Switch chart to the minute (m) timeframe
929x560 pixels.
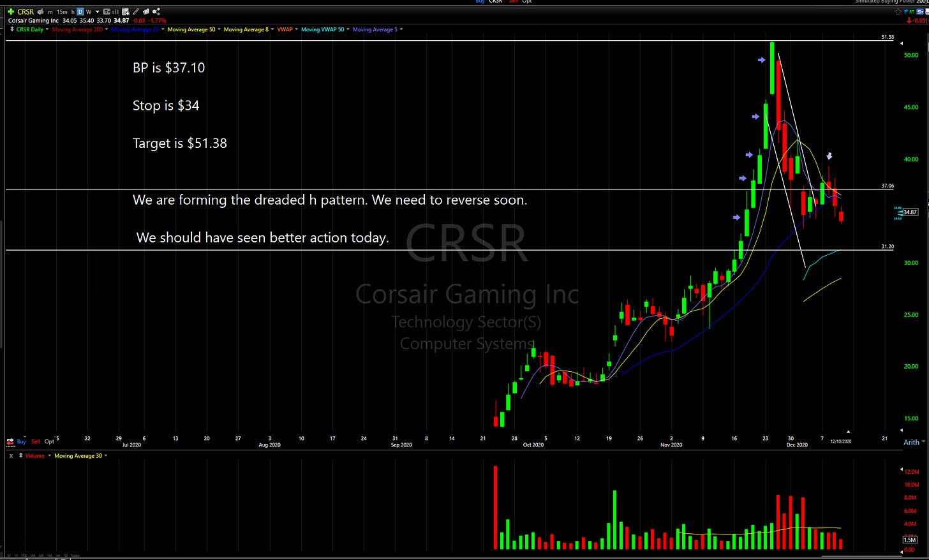[x=50, y=12]
